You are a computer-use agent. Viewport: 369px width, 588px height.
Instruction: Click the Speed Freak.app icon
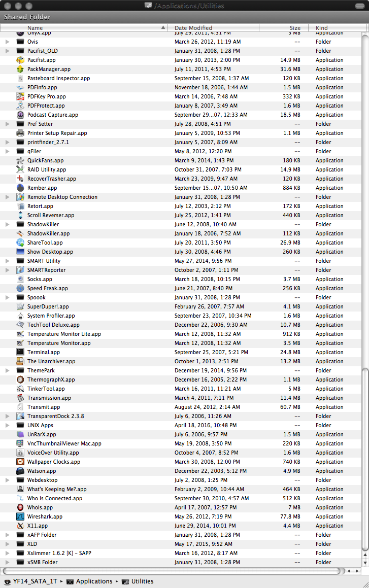coord(20,288)
